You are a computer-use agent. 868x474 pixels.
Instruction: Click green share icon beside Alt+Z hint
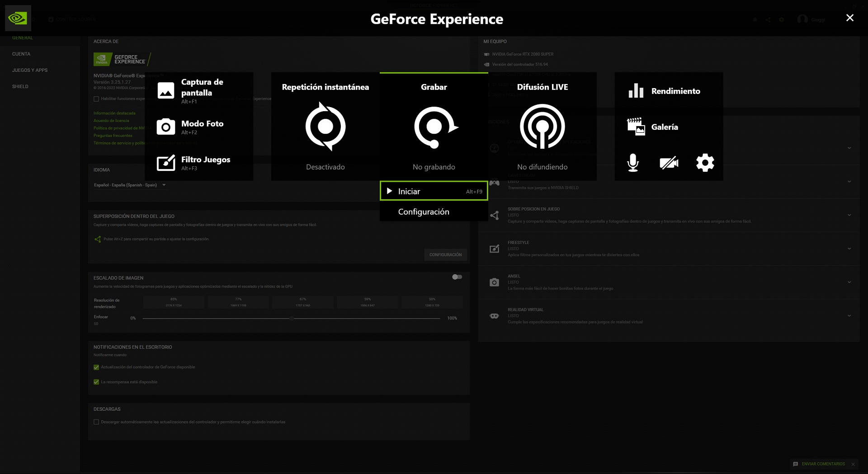(98, 239)
